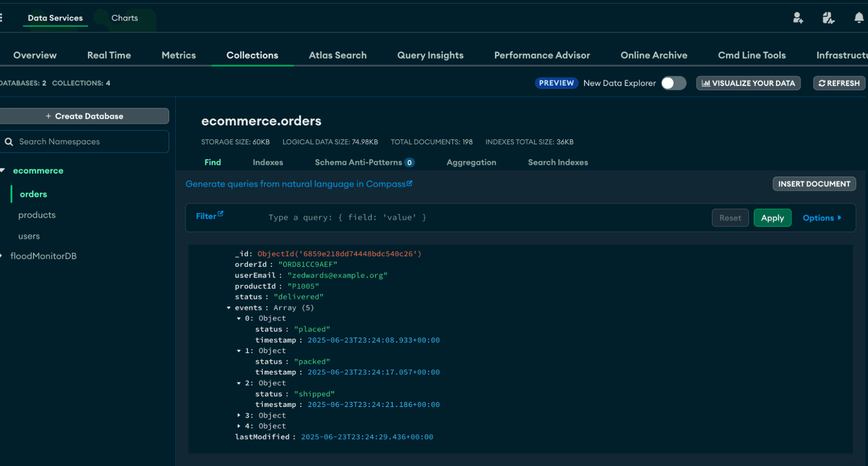Click the Insert Document button

pyautogui.click(x=814, y=184)
